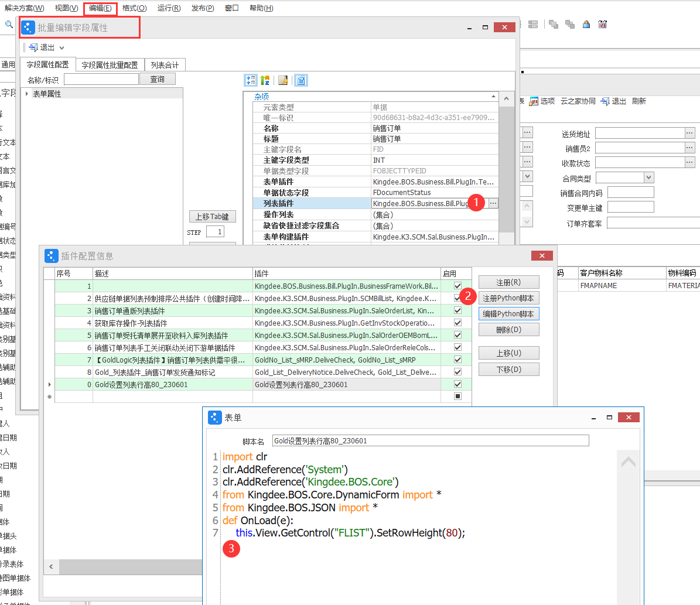The height and width of the screenshot is (605, 700).
Task: Open the dropdown arrow next to 退出
Action: coord(62,48)
